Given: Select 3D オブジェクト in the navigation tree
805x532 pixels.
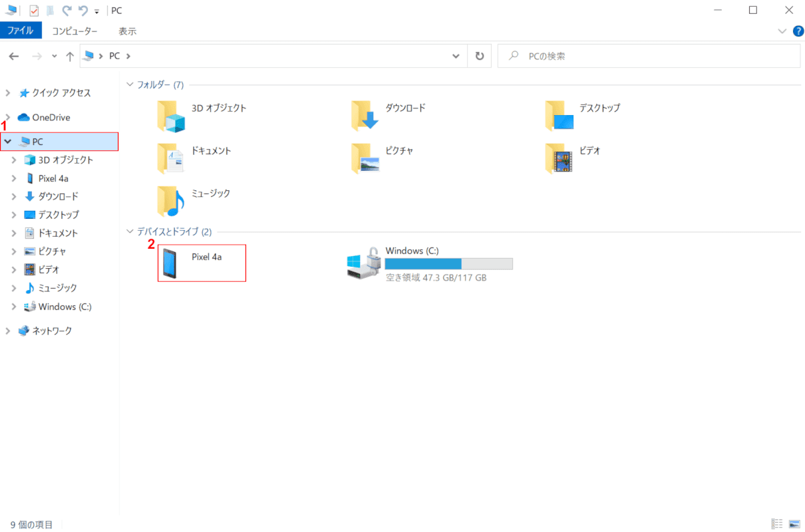Looking at the screenshot, I should [x=59, y=160].
